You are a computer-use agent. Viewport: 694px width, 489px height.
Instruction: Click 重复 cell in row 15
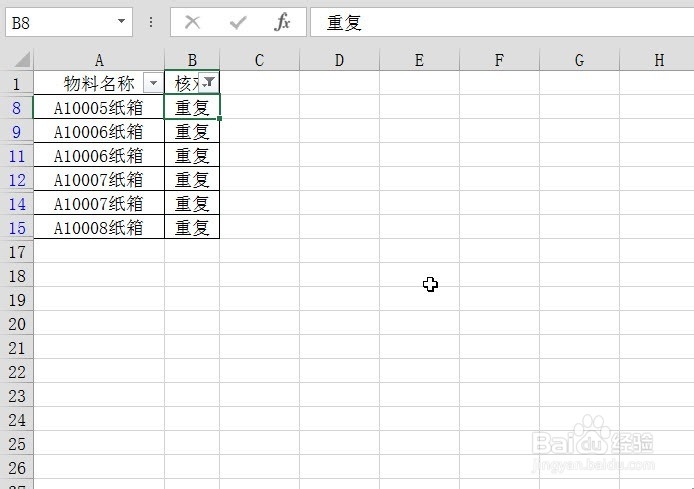tap(192, 227)
